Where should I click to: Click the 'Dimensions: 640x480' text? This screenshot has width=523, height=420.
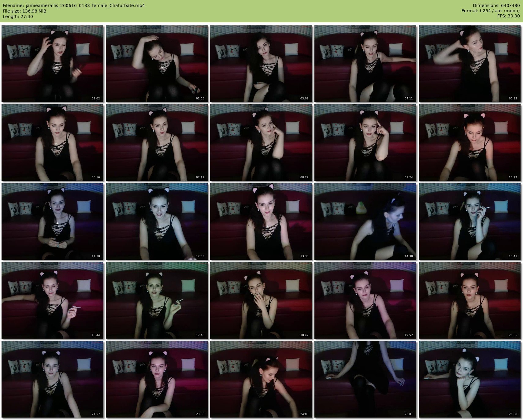click(x=496, y=6)
